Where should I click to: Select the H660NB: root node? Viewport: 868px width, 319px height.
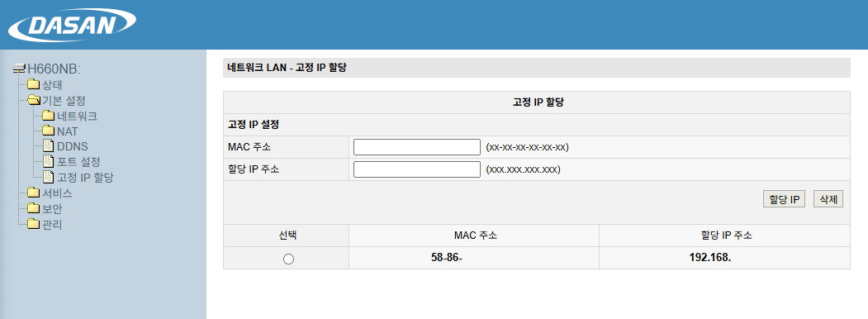(55, 69)
